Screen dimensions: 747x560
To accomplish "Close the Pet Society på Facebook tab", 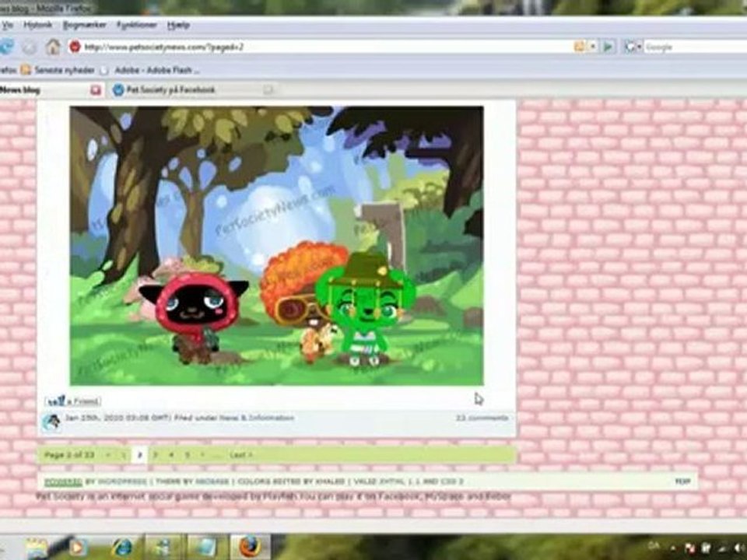I will pos(268,89).
